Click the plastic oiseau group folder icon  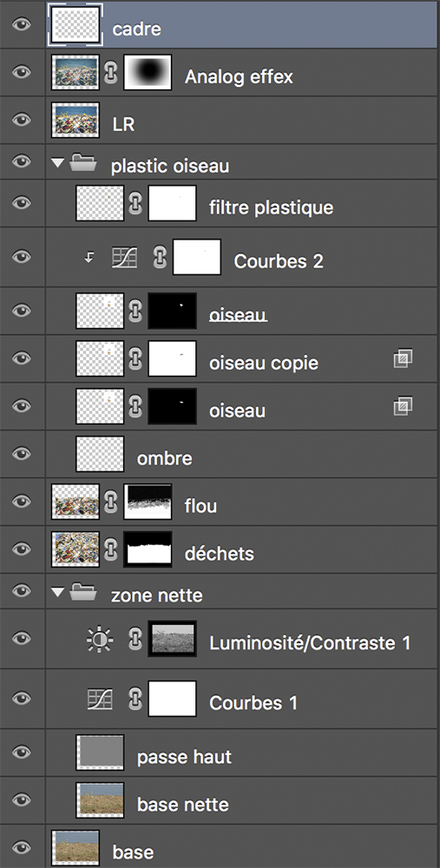[83, 163]
